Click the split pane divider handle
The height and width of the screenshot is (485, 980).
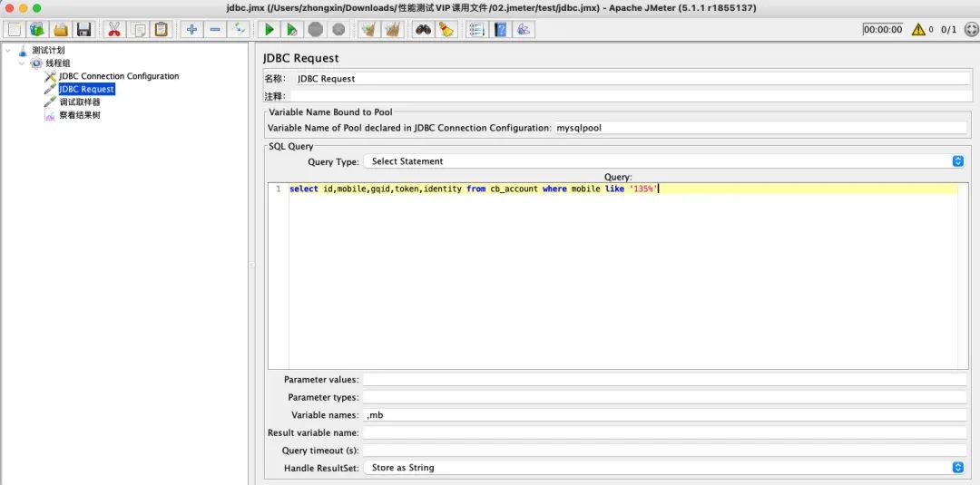[x=251, y=265]
